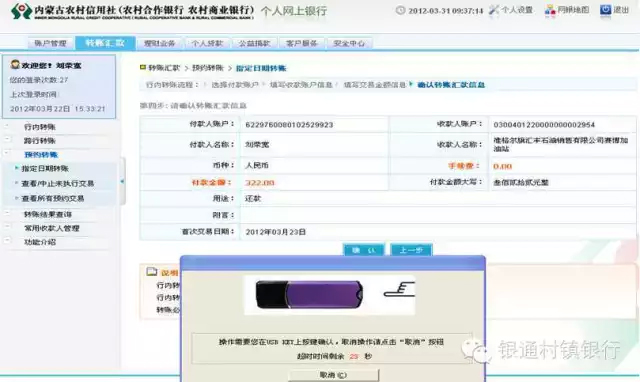
Task: Click the 付款金额大写 uppercase amount value
Action: click(521, 182)
